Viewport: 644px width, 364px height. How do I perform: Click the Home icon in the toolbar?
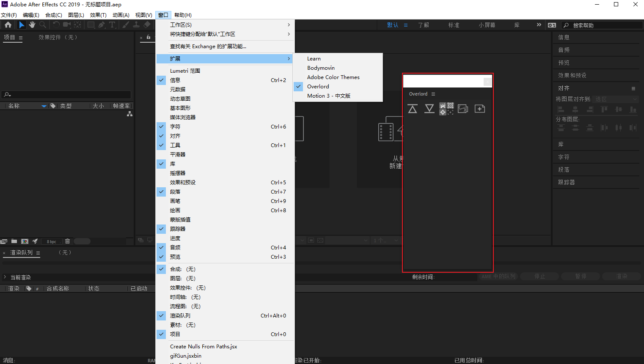click(8, 25)
